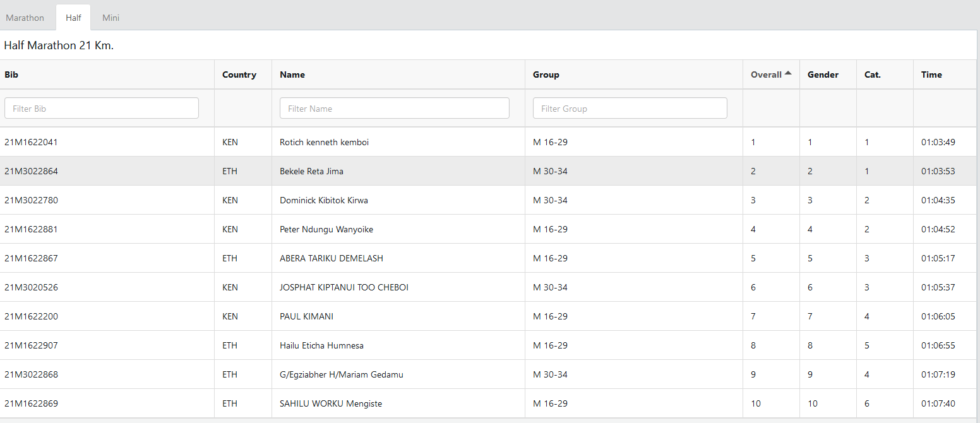Viewport: 980px width, 423px height.
Task: Click the Bekele Reta Jima name cell
Action: click(x=311, y=171)
